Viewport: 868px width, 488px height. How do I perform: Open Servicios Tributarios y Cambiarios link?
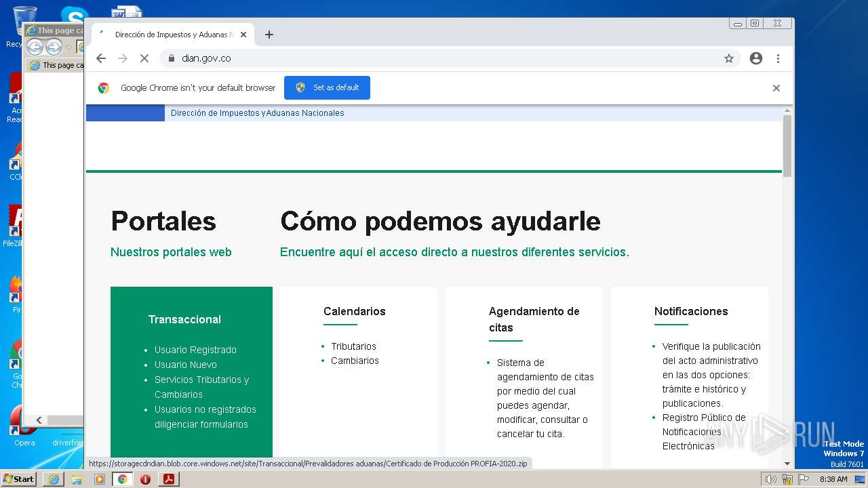pos(201,387)
